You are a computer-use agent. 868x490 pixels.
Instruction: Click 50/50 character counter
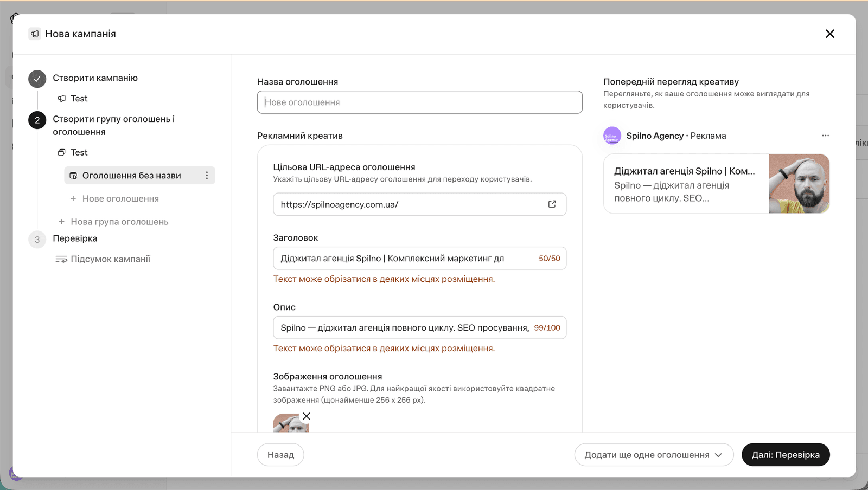pos(549,259)
